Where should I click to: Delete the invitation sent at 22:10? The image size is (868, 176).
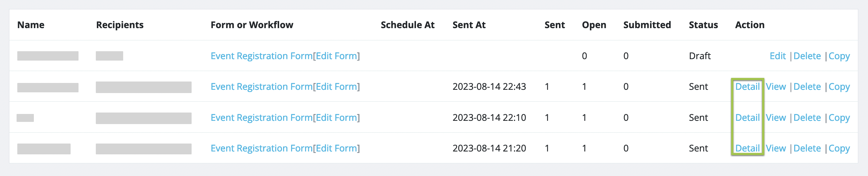807,118
